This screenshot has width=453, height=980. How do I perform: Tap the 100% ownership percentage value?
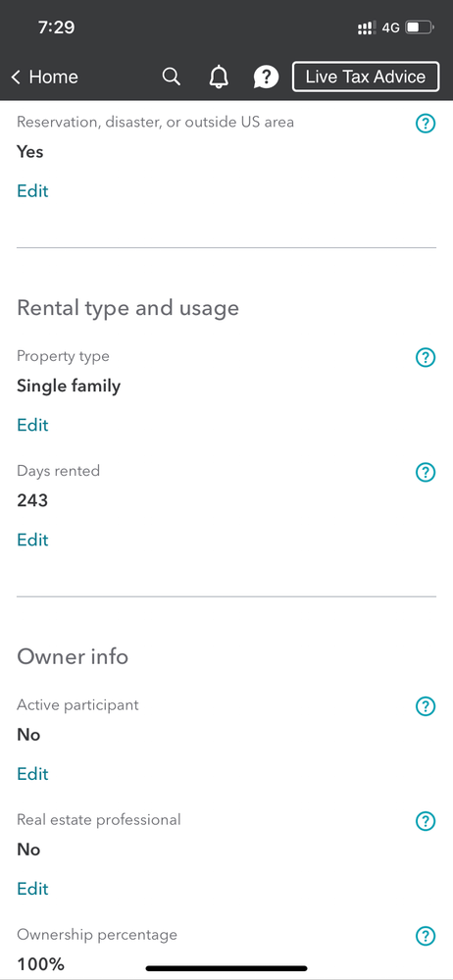tap(40, 964)
